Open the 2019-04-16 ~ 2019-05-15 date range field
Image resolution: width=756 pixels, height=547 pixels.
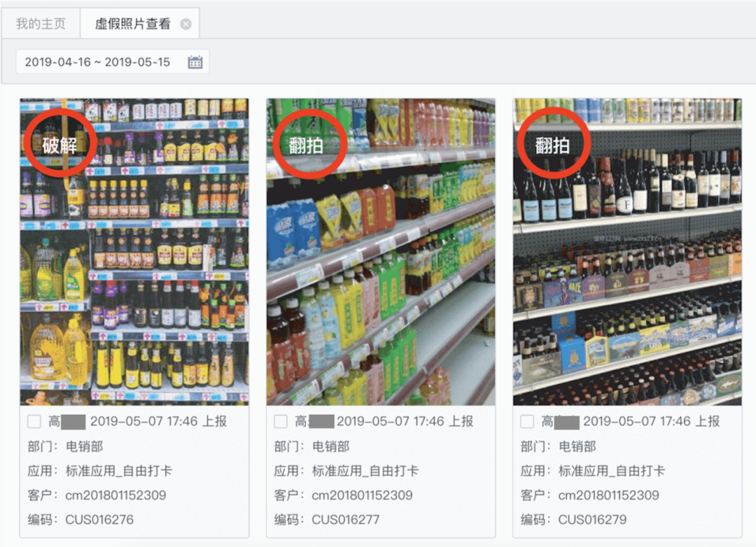[x=112, y=62]
